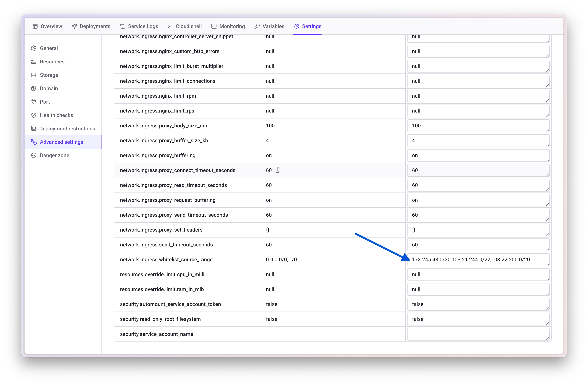Click the Advanced settings gears icon
Viewport: 588px width, 385px height.
pyautogui.click(x=34, y=142)
